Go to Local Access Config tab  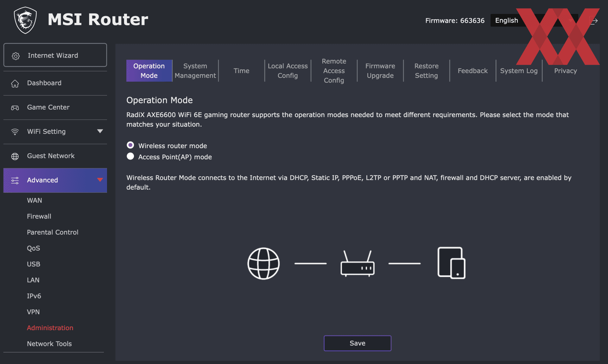click(288, 71)
